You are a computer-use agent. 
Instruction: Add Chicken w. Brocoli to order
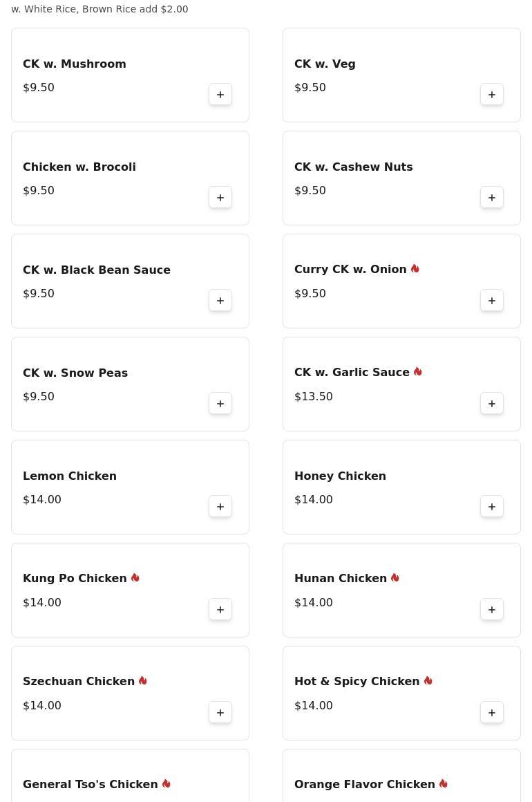click(220, 198)
